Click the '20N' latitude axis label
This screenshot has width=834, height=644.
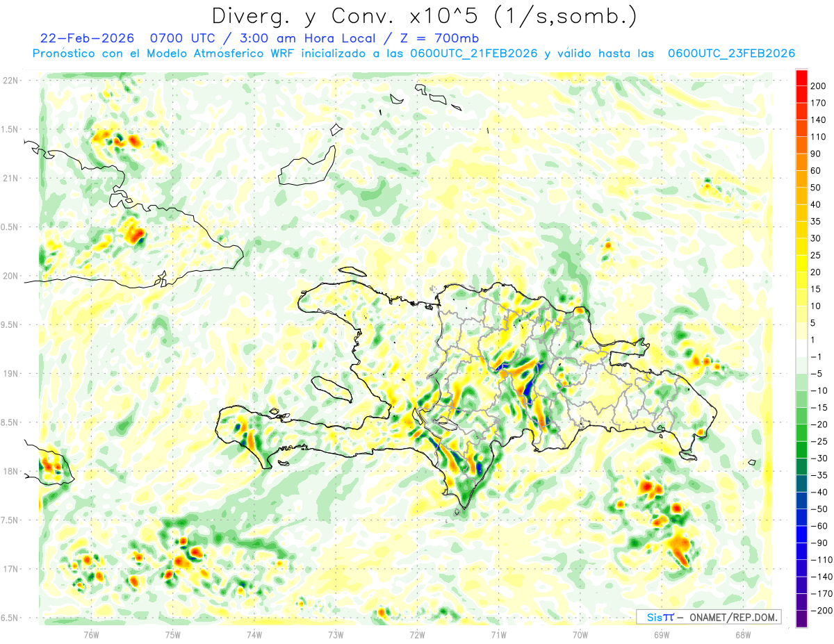click(x=10, y=276)
